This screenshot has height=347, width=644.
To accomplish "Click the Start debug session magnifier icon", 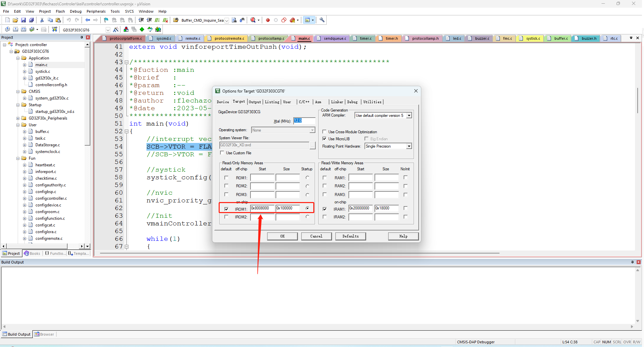I will point(253,20).
